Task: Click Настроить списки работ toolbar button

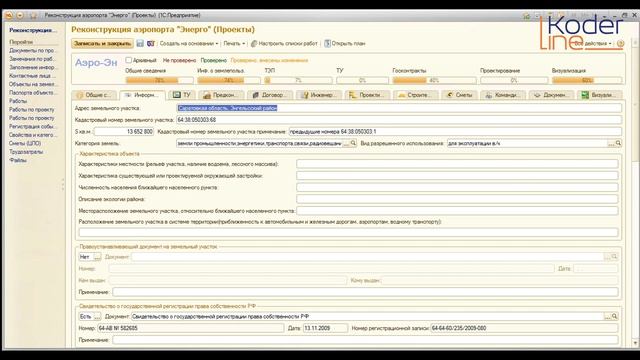Action: (284, 43)
